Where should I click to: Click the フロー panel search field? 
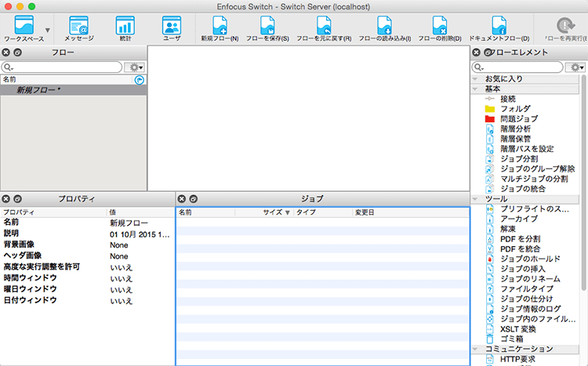pos(63,67)
